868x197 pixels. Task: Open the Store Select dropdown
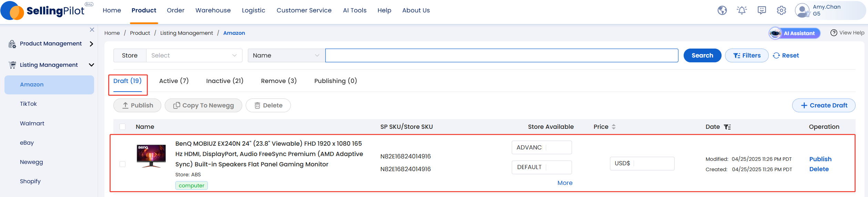pyautogui.click(x=194, y=55)
